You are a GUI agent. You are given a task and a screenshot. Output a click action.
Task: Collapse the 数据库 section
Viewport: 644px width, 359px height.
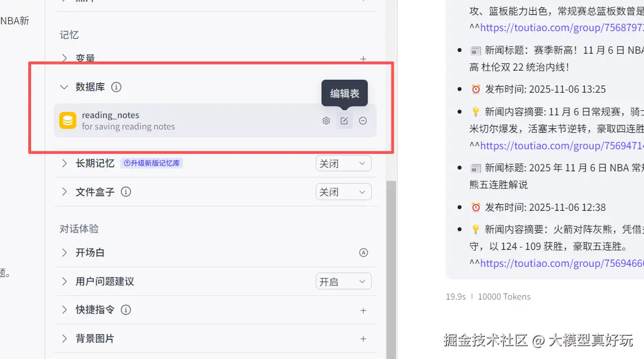tap(64, 87)
